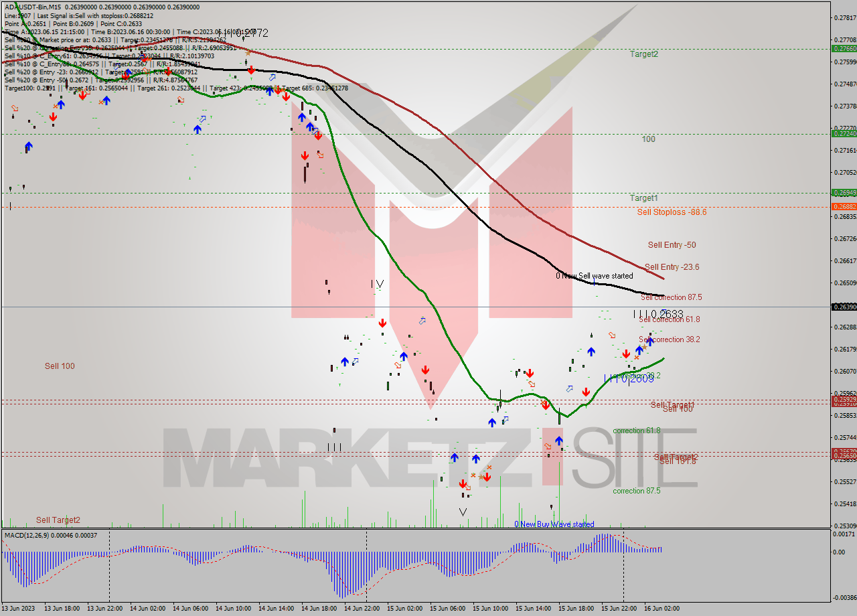
Task: Click the 'Sell correction 38.2' label
Action: pyautogui.click(x=669, y=340)
